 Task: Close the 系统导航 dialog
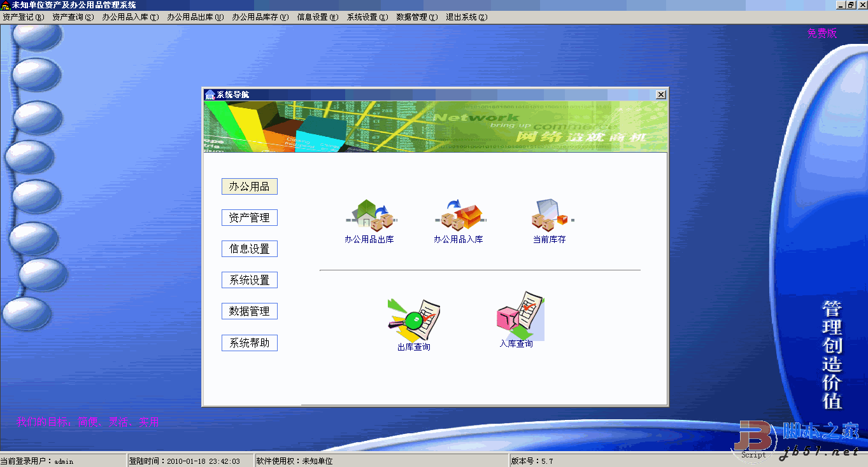pos(661,95)
